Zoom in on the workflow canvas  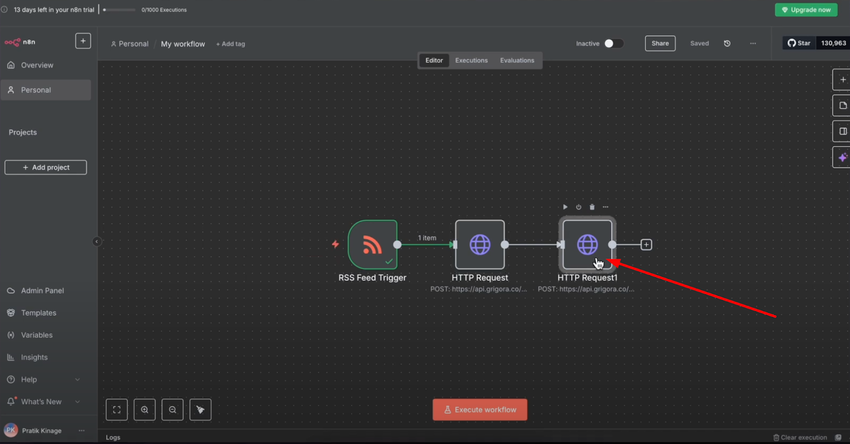coord(145,410)
